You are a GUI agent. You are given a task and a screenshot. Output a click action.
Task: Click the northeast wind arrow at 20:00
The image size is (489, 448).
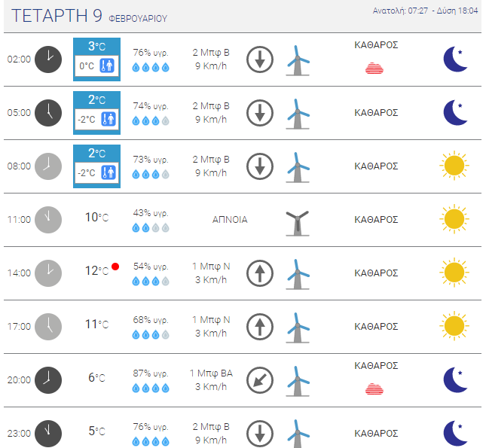point(260,380)
